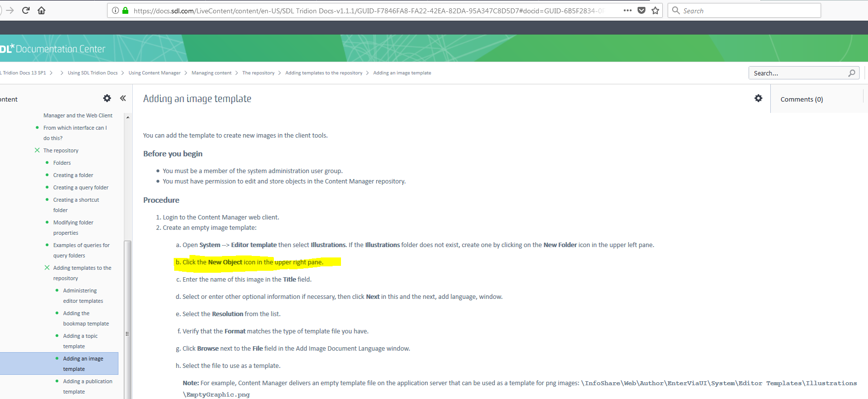Click the sidebar vertical scrollbar
868x399 pixels.
pyautogui.click(x=127, y=296)
